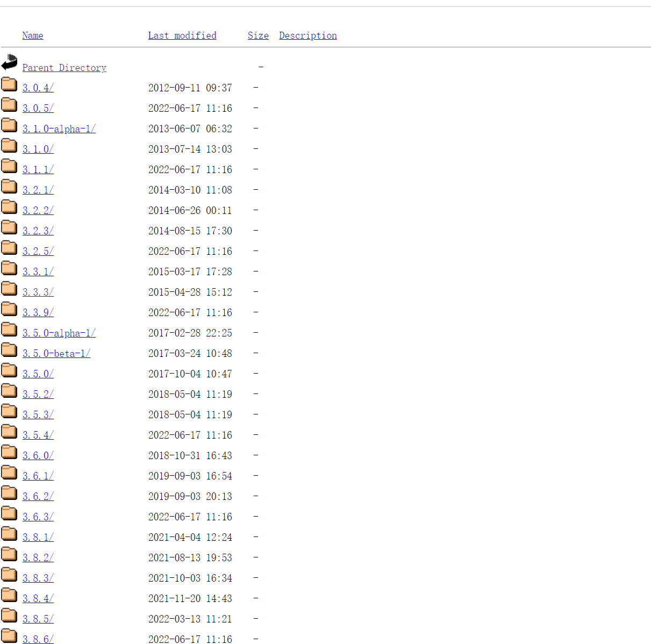Open the 3.8.3/ directory link
The height and width of the screenshot is (644, 651).
click(x=38, y=578)
